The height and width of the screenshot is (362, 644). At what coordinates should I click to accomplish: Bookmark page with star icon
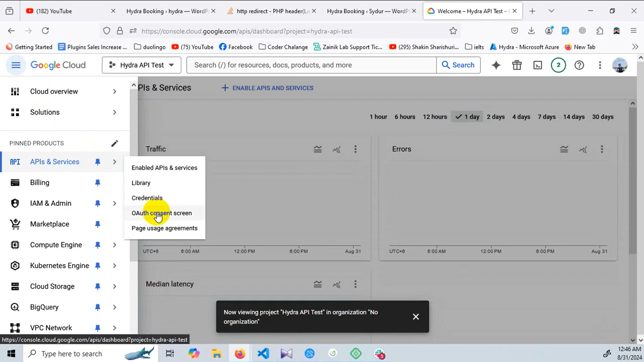tap(453, 31)
